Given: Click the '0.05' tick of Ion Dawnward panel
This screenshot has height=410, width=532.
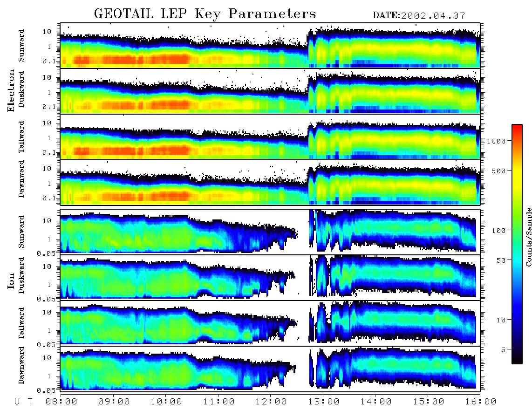Looking at the screenshot, I should tap(46, 390).
